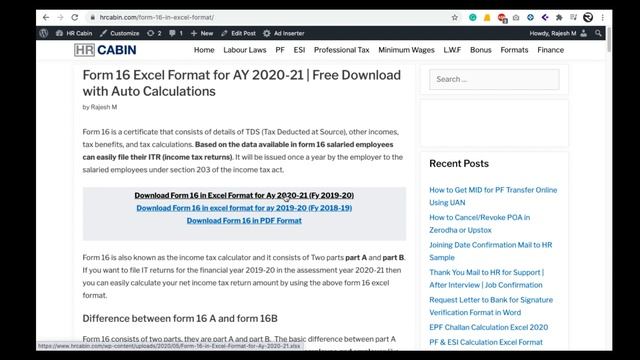
Task: Open post Thank You Mail to HR for Support
Action: coord(487,278)
